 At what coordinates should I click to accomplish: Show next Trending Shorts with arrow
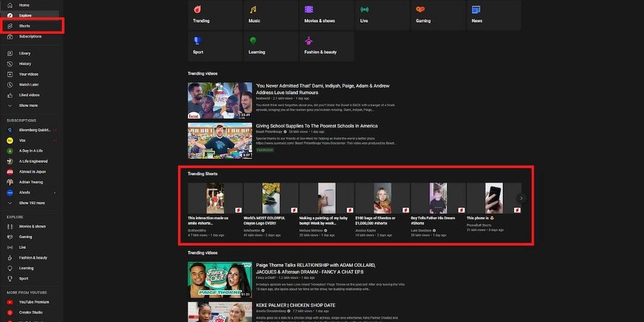521,198
